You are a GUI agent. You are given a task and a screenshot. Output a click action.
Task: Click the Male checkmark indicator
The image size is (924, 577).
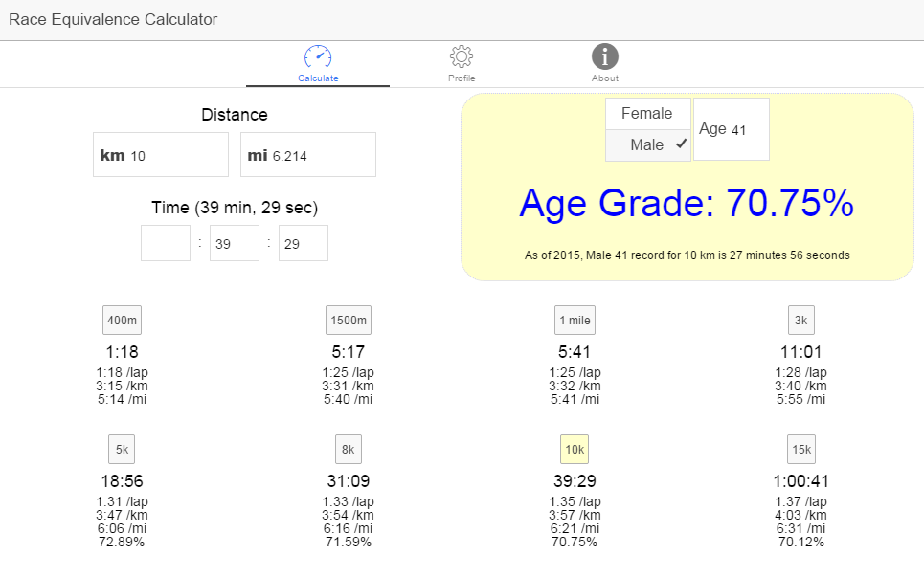[681, 144]
